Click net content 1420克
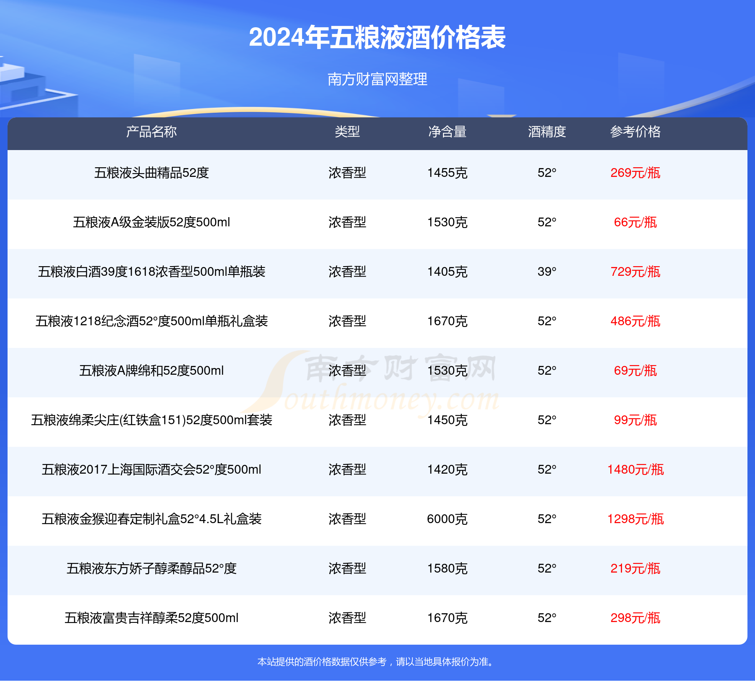The width and height of the screenshot is (755, 700). pos(447,469)
